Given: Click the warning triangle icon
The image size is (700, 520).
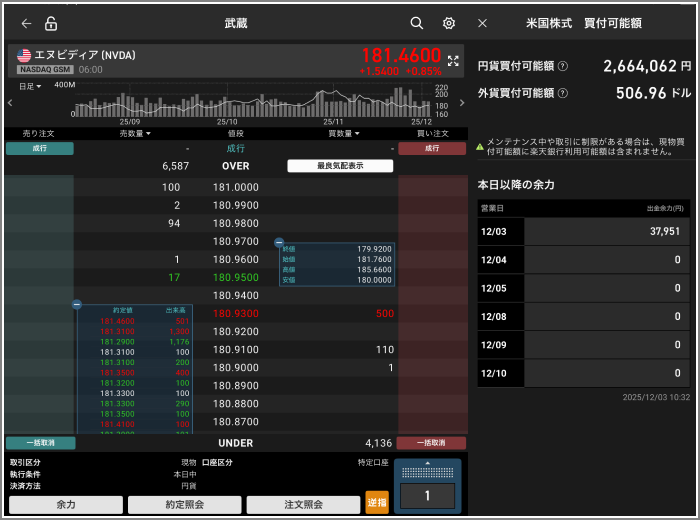Looking at the screenshot, I should [480, 146].
